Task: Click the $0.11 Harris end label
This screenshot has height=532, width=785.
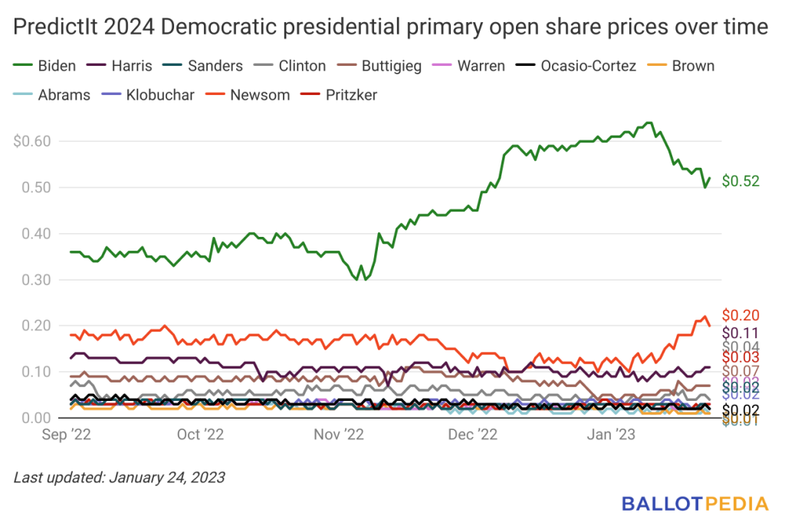Action: [741, 333]
